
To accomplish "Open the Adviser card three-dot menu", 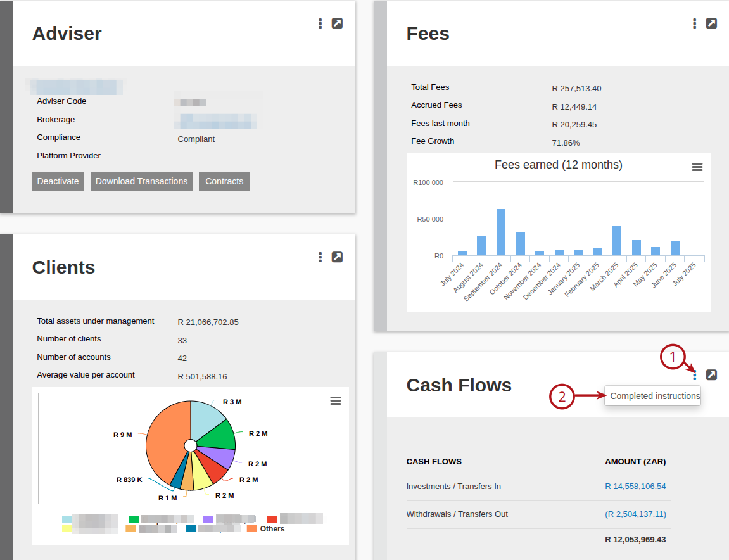I will click(320, 23).
